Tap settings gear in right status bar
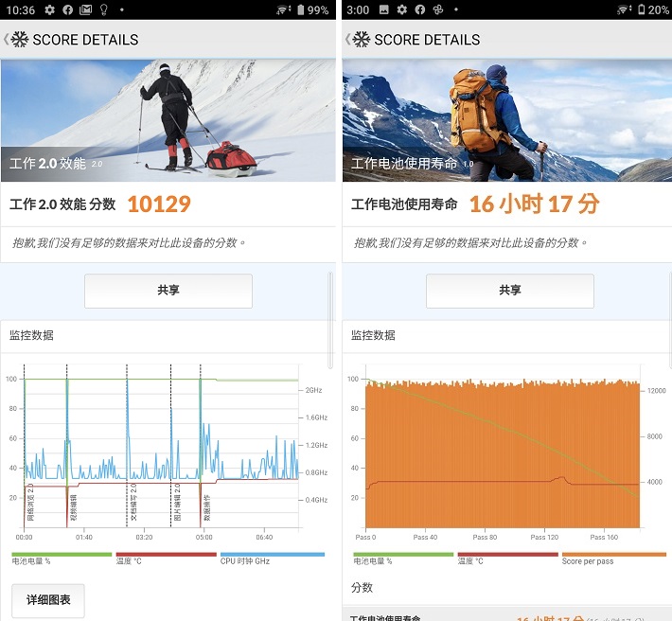The image size is (672, 621). coord(402,9)
